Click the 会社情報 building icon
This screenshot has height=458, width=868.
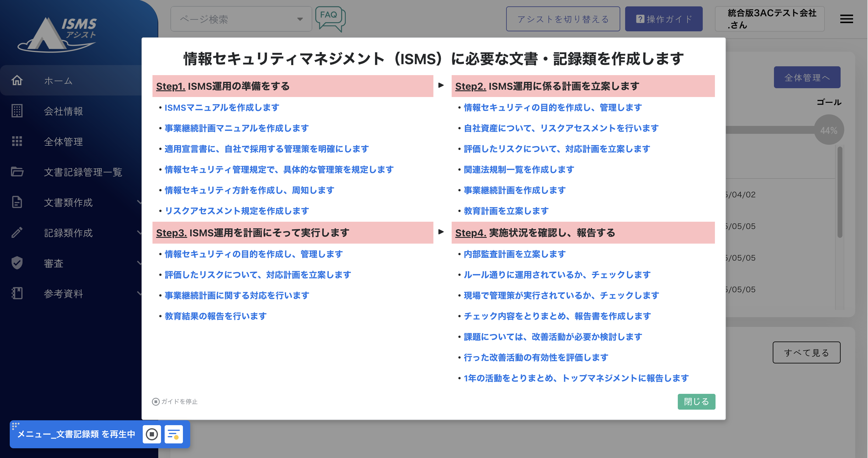[x=17, y=111]
